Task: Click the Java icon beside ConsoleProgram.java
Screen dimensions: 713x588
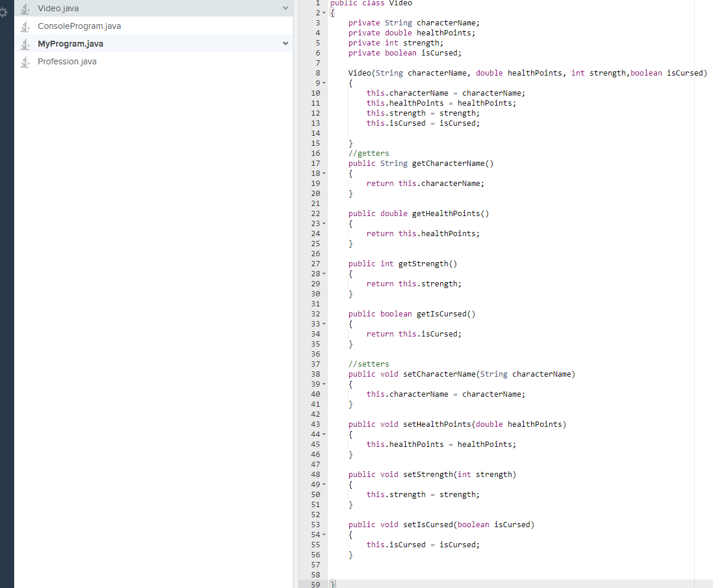Action: pyautogui.click(x=25, y=26)
